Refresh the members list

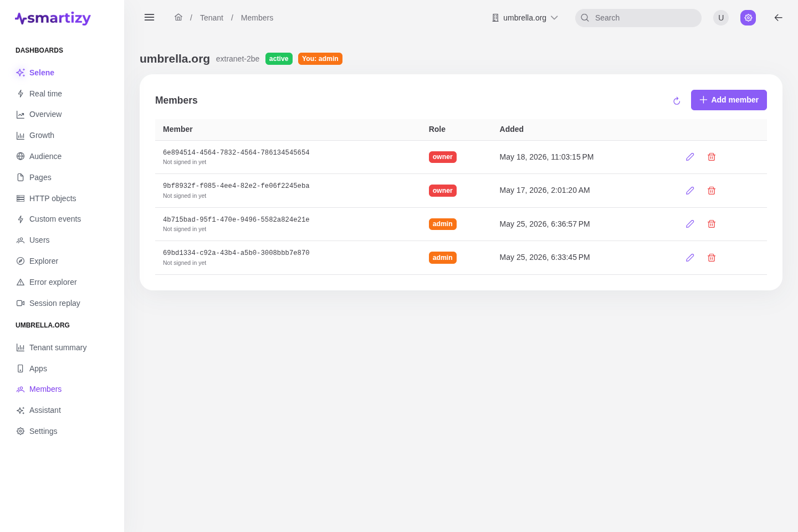pos(677,101)
